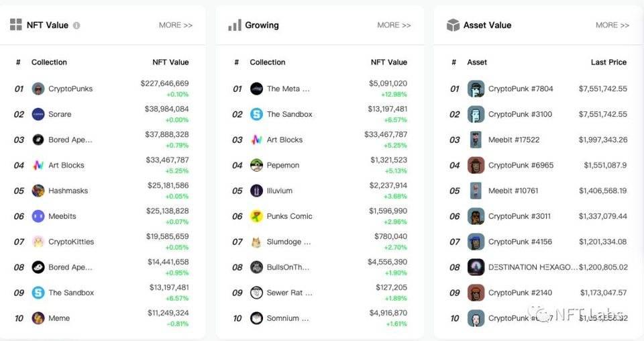Click the Illuvium collection icon

click(256, 191)
